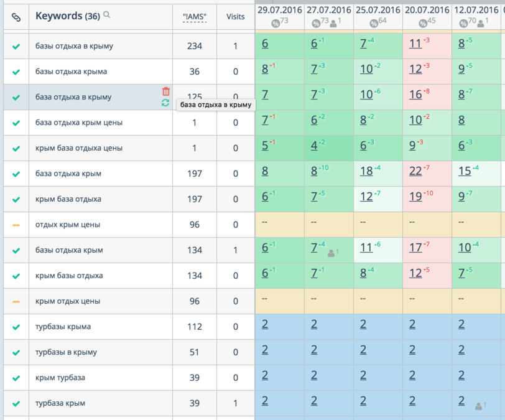Click green checkmark for турбазы крыма
This screenshot has height=420, width=505.
pyautogui.click(x=16, y=327)
